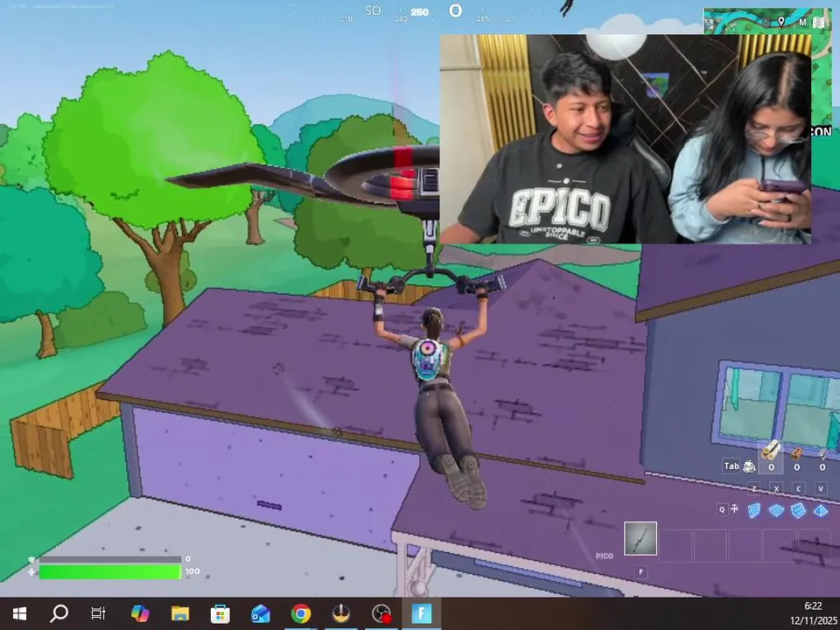
Task: Click the V key hint
Action: click(x=821, y=488)
